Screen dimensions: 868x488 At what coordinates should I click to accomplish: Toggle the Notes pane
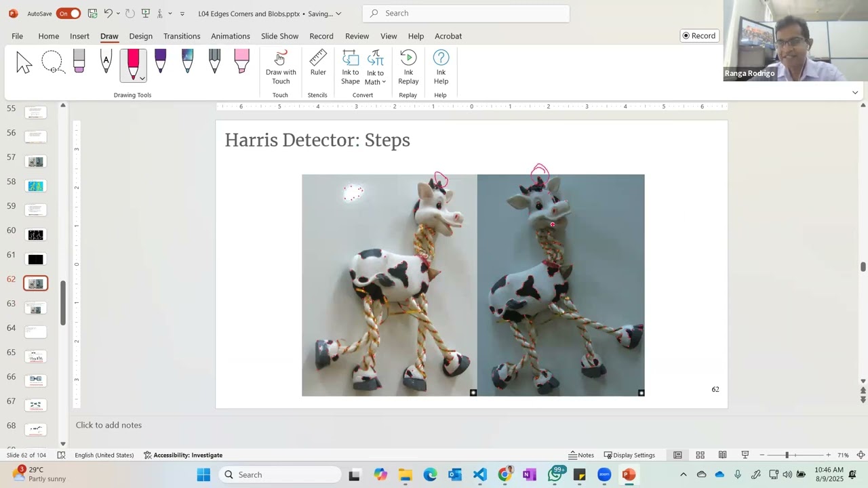pyautogui.click(x=581, y=455)
